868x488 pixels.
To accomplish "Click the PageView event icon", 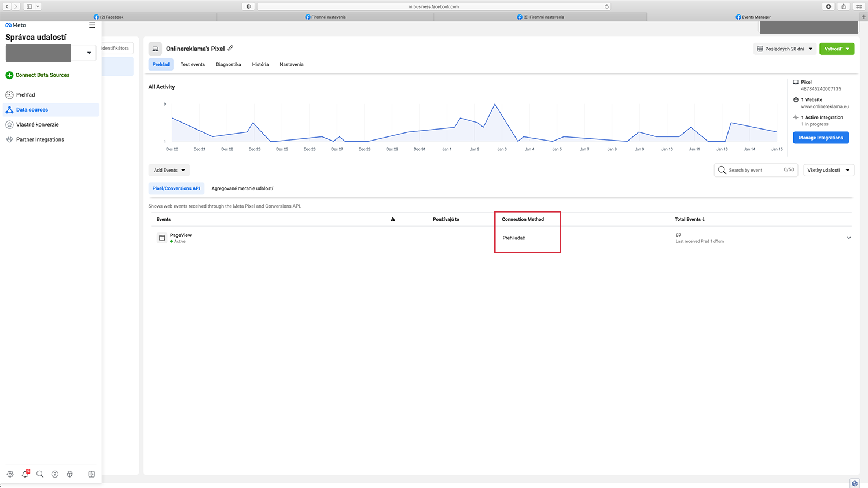I will tap(162, 238).
